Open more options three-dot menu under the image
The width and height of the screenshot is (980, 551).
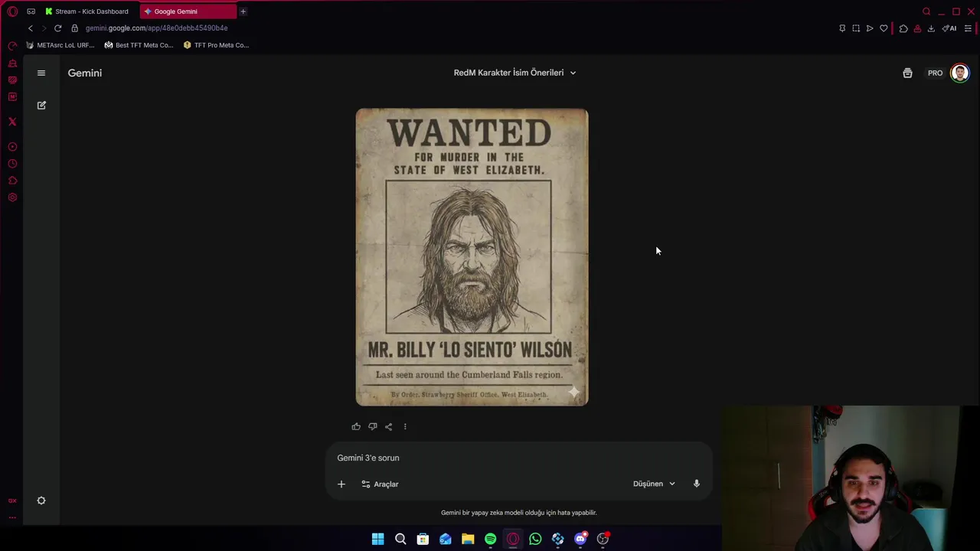[405, 426]
